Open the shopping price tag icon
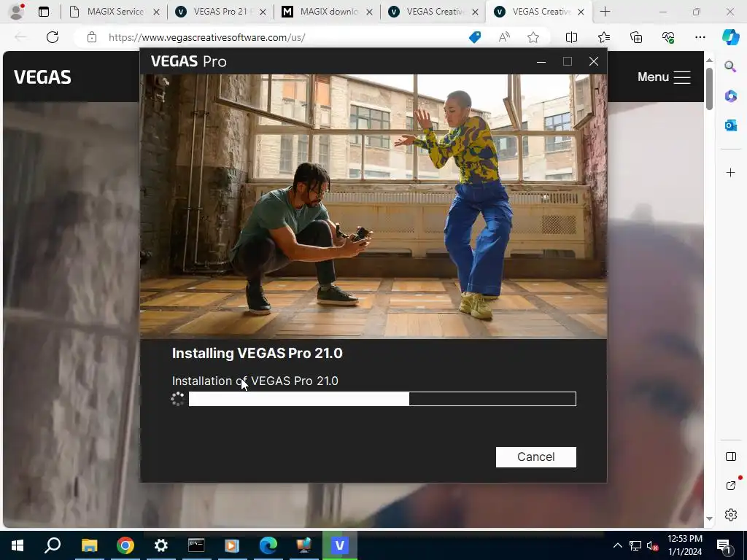747x560 pixels. [x=474, y=37]
